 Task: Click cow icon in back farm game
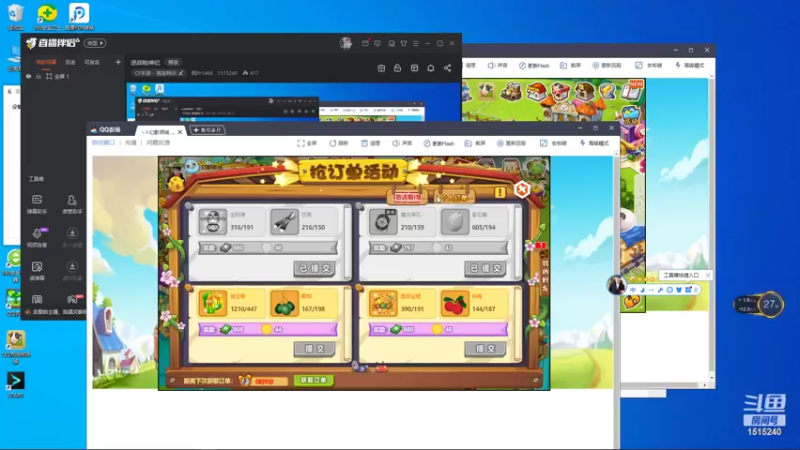tap(485, 92)
